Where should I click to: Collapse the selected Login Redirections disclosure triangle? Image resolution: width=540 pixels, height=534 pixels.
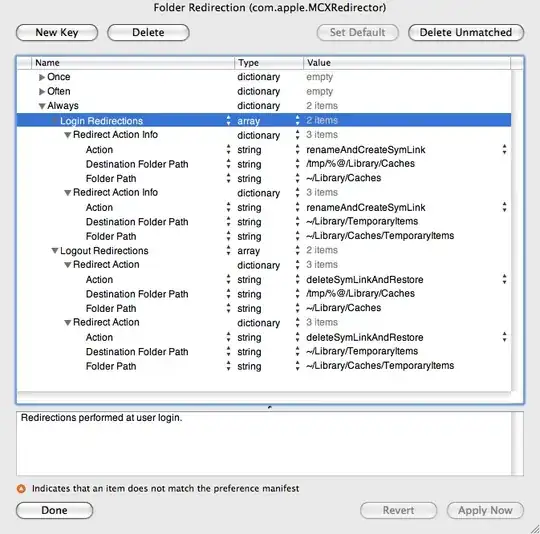click(x=54, y=121)
